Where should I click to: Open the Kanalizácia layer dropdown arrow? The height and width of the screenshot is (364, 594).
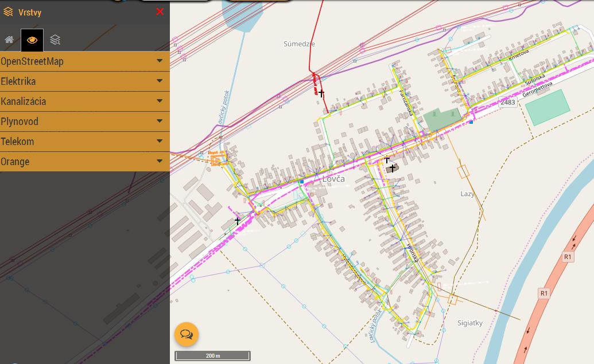tap(160, 101)
